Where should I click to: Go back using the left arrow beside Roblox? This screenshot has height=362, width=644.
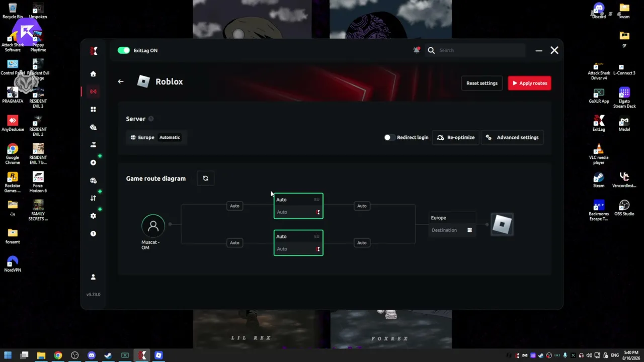pyautogui.click(x=121, y=81)
